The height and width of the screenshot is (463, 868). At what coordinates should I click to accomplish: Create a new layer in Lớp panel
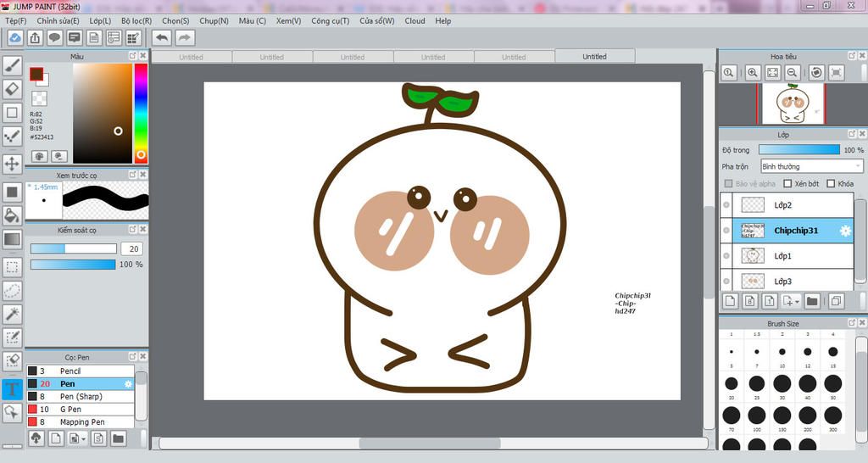(730, 301)
